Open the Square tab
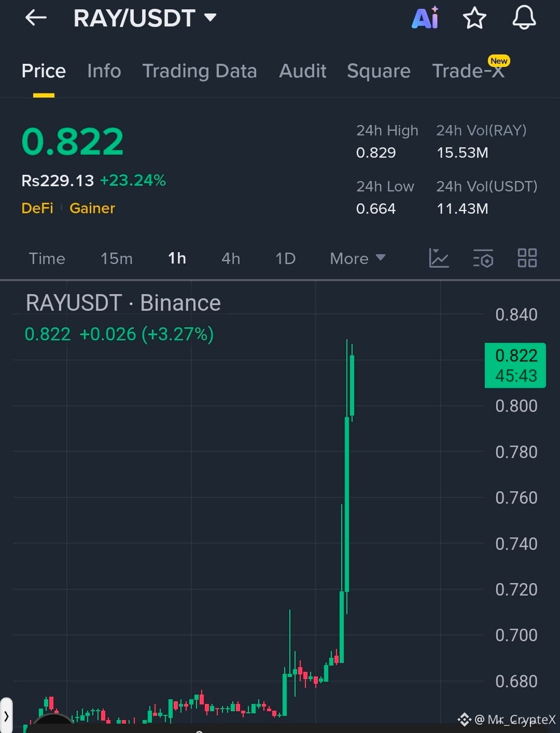Image resolution: width=560 pixels, height=733 pixels. [x=379, y=71]
